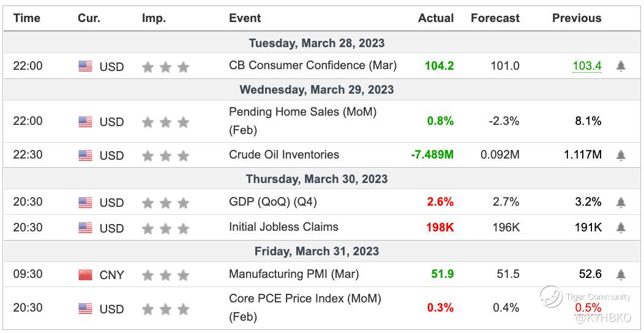
Task: Click the Time column header
Action: click(26, 18)
